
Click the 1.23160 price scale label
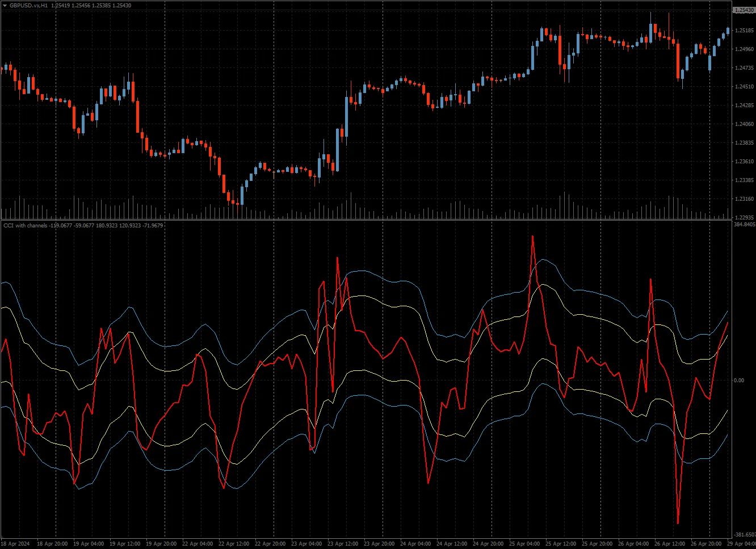(x=744, y=199)
